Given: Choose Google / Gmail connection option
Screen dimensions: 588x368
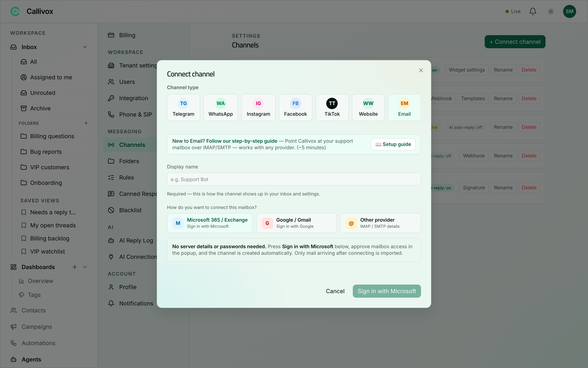Looking at the screenshot, I should pyautogui.click(x=296, y=223).
